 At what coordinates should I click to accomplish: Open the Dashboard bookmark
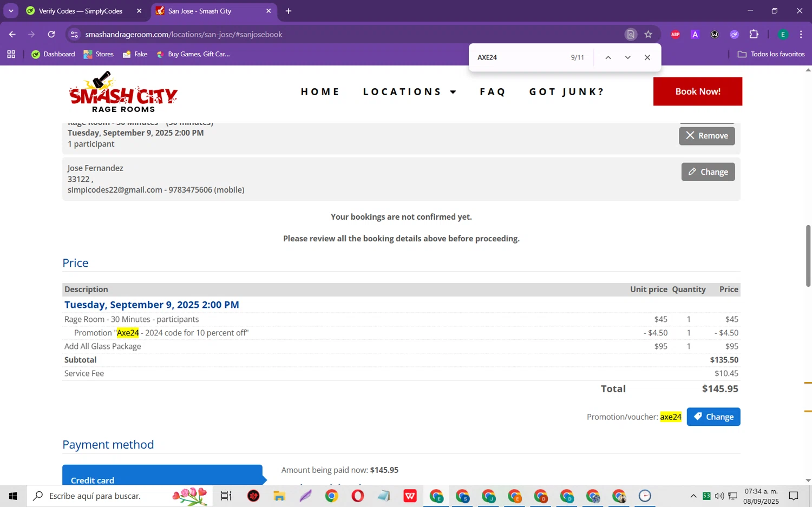coord(53,54)
